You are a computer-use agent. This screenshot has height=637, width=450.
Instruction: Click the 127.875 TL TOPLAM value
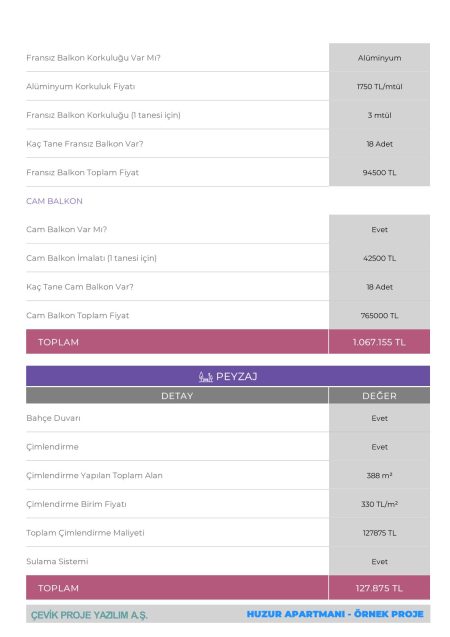[x=379, y=588]
